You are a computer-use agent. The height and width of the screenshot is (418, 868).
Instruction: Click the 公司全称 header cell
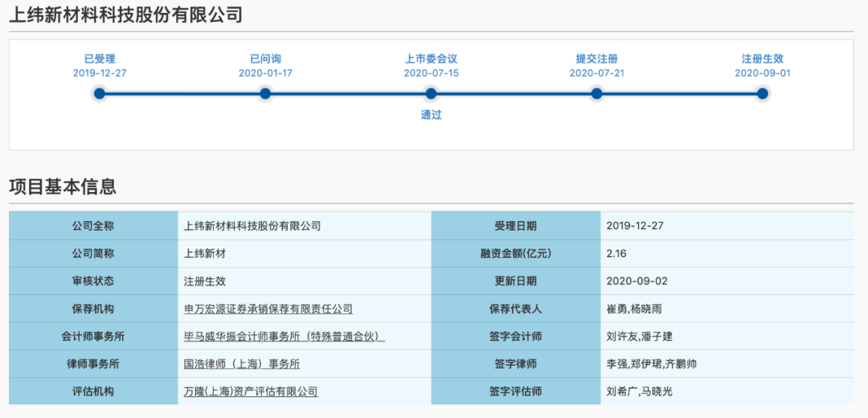click(x=93, y=226)
